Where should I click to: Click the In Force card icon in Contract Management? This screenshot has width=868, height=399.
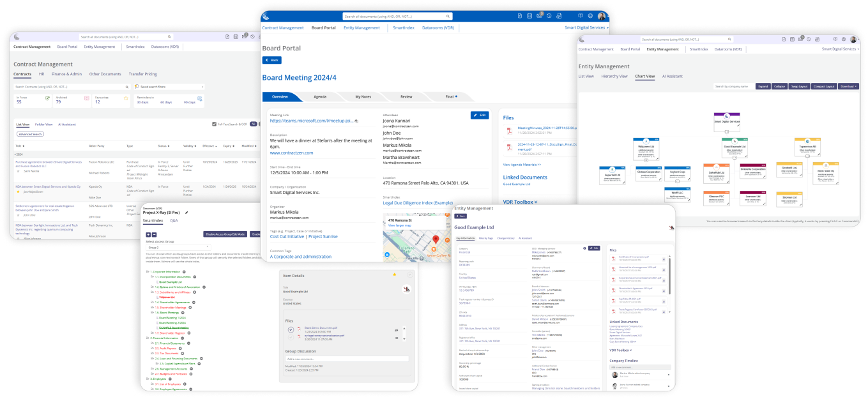click(x=47, y=98)
